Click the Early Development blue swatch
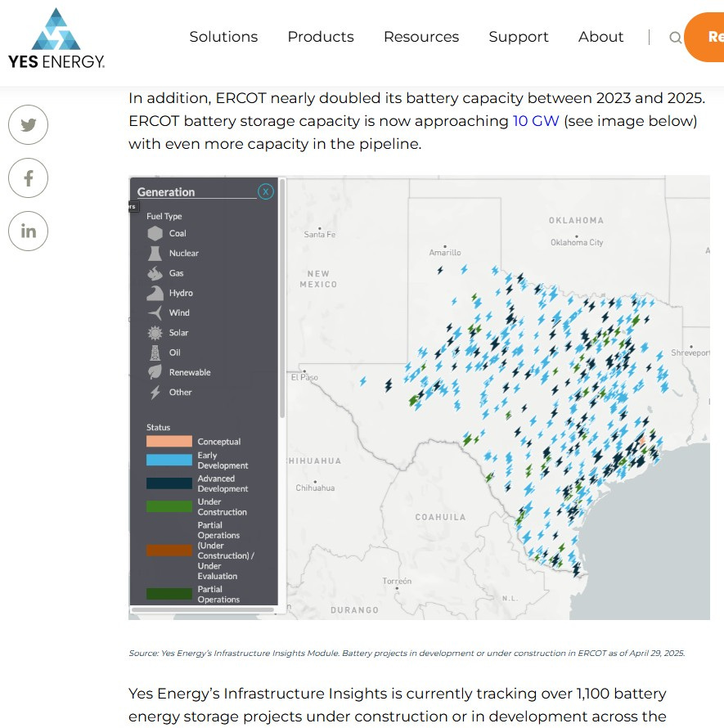Image resolution: width=724 pixels, height=728 pixels. pos(169,460)
